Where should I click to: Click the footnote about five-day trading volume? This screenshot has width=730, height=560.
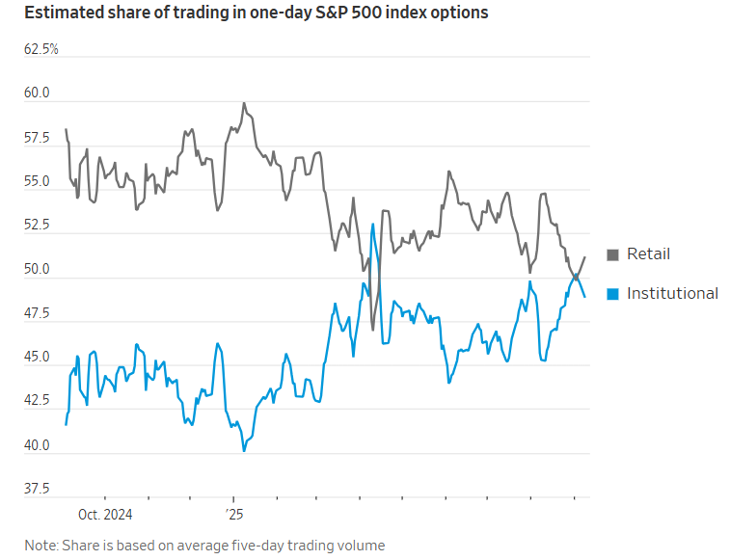coord(204,546)
